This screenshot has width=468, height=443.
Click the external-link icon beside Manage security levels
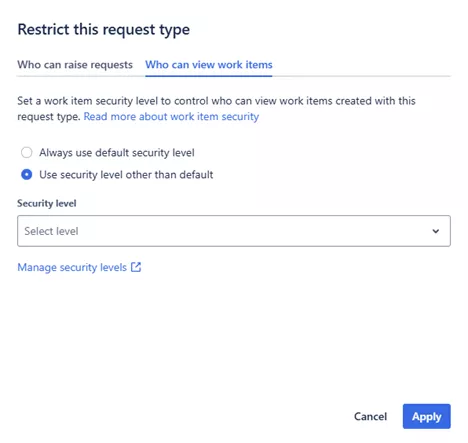coord(136,267)
